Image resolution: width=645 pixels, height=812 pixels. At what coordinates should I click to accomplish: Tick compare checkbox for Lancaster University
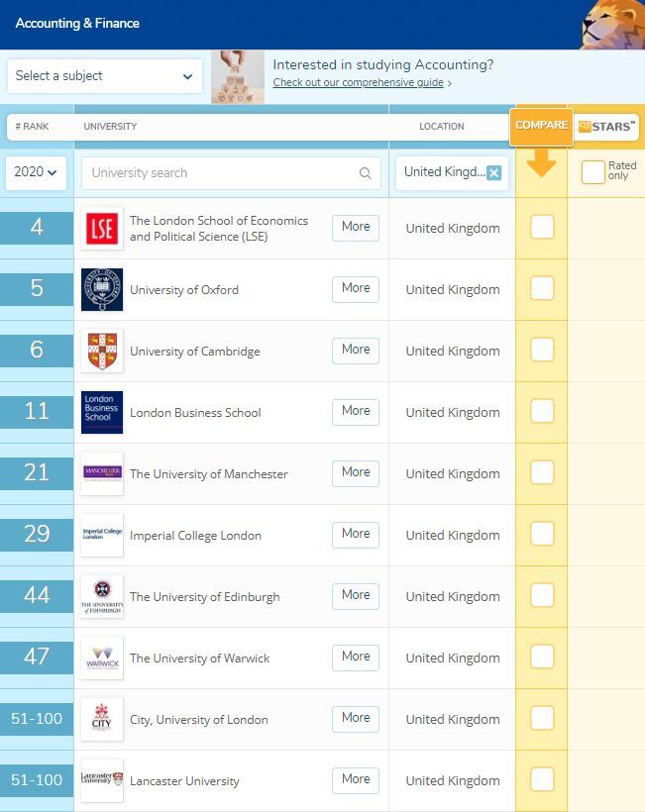[x=542, y=779]
